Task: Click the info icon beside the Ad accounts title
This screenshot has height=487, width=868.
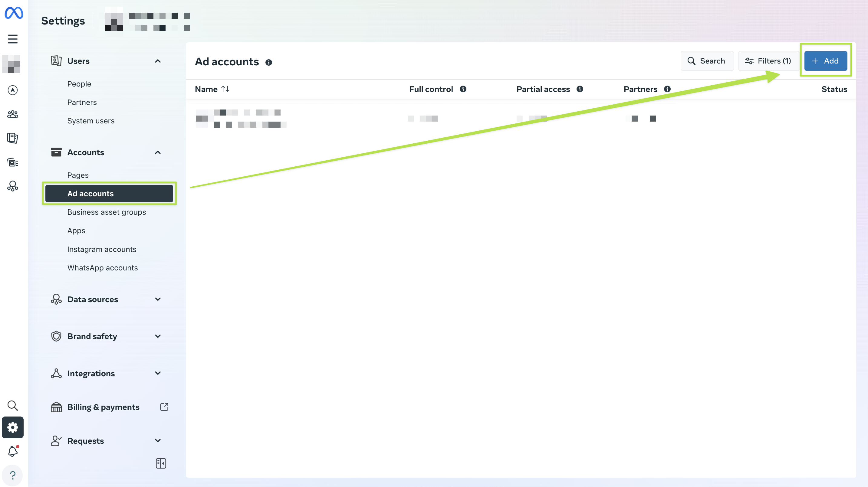Action: 268,62
